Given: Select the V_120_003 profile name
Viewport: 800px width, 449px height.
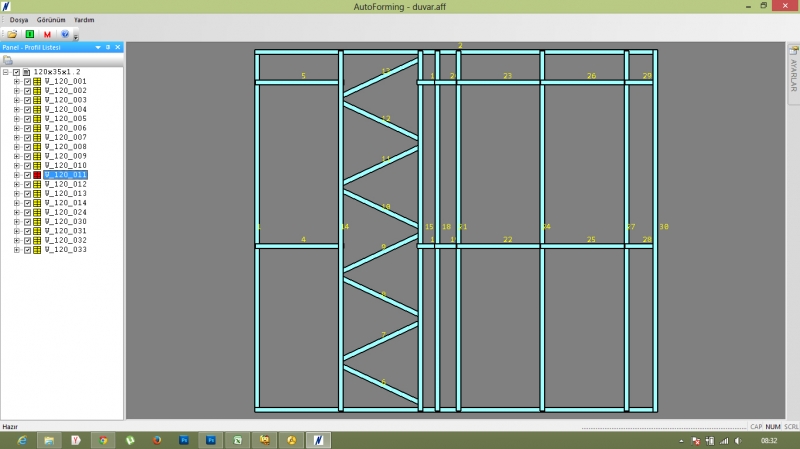Looking at the screenshot, I should pos(65,100).
